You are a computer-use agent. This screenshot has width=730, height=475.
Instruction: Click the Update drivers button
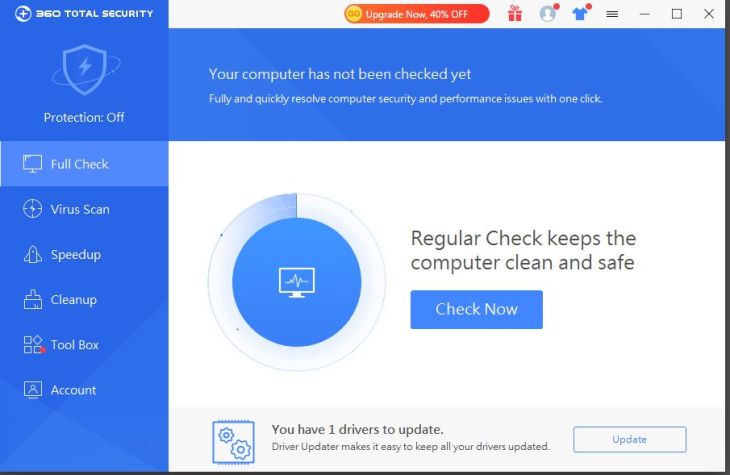[629, 439]
